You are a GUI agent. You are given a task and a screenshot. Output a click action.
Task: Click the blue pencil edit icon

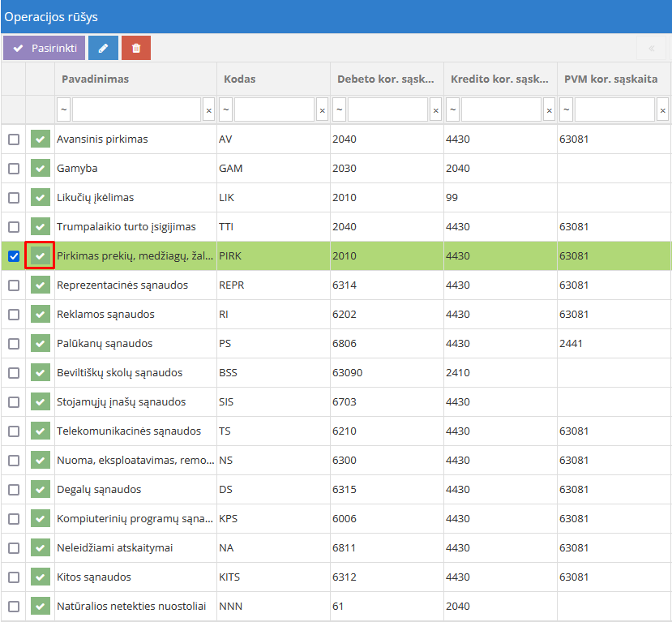click(103, 48)
